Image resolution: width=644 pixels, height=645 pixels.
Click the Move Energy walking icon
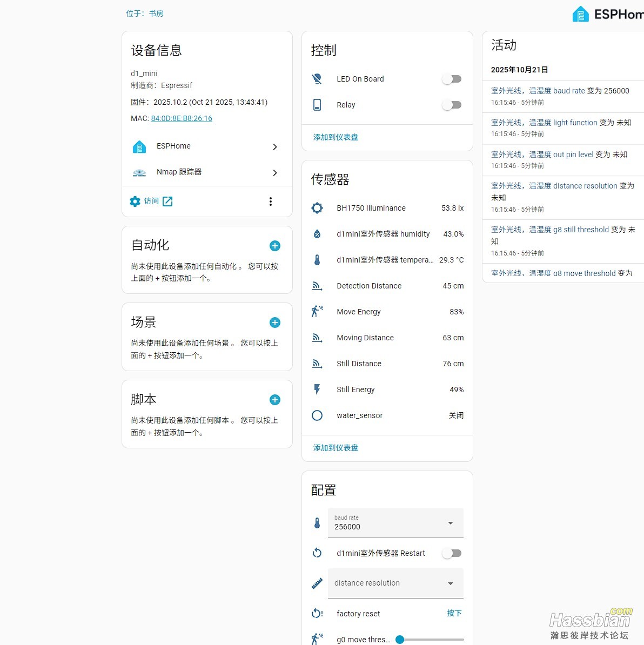point(317,312)
